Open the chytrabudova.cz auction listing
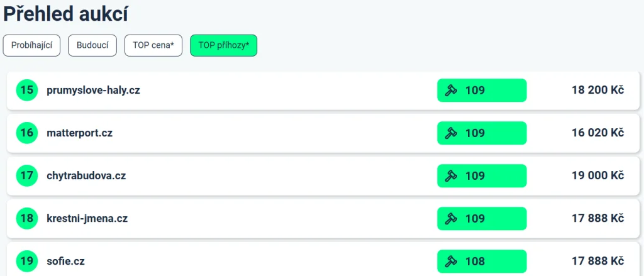The image size is (644, 276). click(x=86, y=175)
